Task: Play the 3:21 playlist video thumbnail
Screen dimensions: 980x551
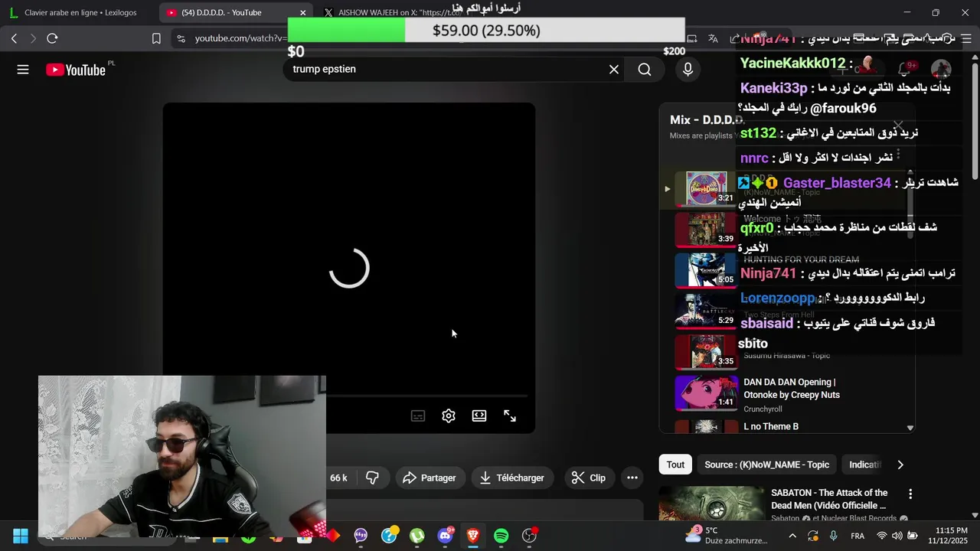Action: [706, 188]
